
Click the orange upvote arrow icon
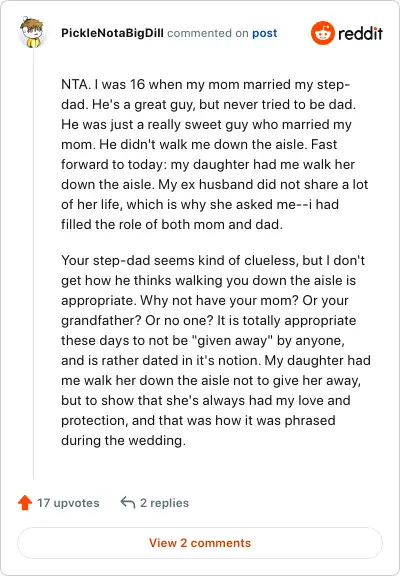point(25,503)
